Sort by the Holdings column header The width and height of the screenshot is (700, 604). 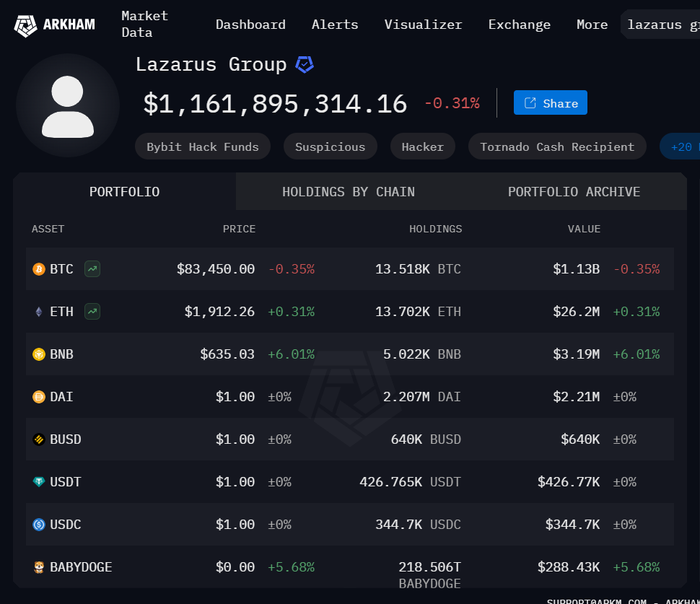[x=436, y=229]
